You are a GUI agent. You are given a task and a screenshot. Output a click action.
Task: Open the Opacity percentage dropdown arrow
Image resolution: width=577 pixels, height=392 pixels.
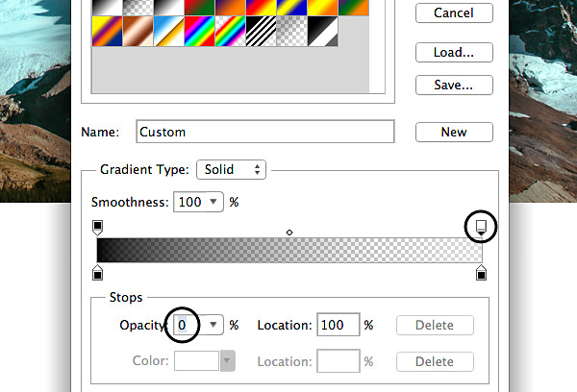(x=214, y=326)
